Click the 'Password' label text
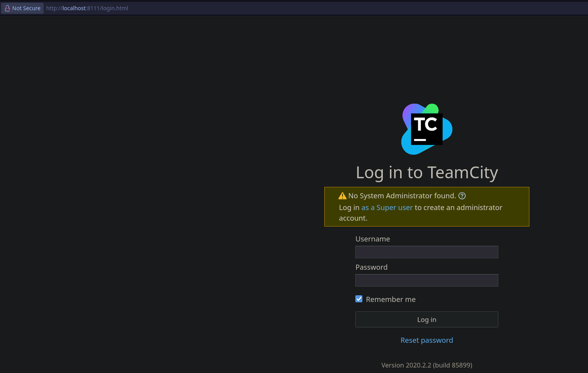Screen dimensions: 588x373 [371, 267]
